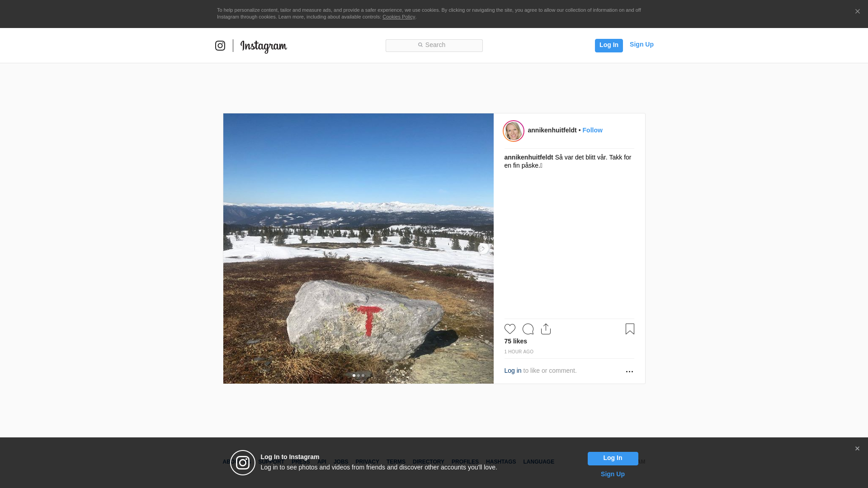Like the post with heart icon
This screenshot has width=868, height=488.
[x=509, y=329]
